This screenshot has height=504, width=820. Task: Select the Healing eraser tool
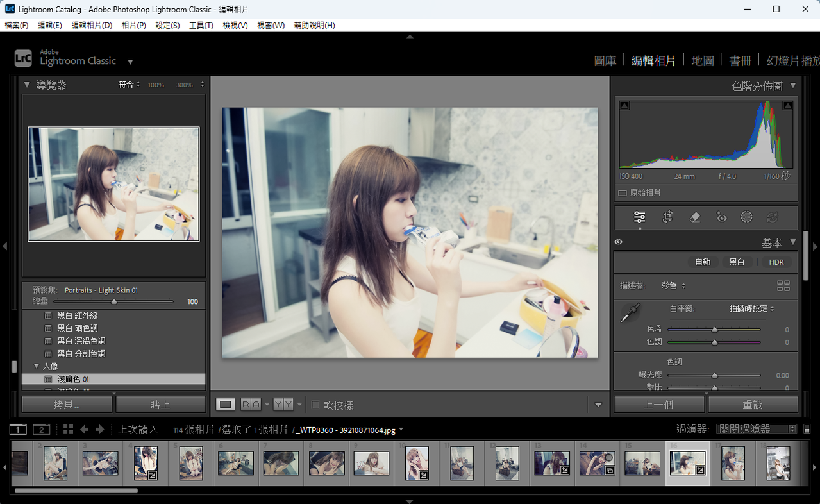click(x=695, y=217)
